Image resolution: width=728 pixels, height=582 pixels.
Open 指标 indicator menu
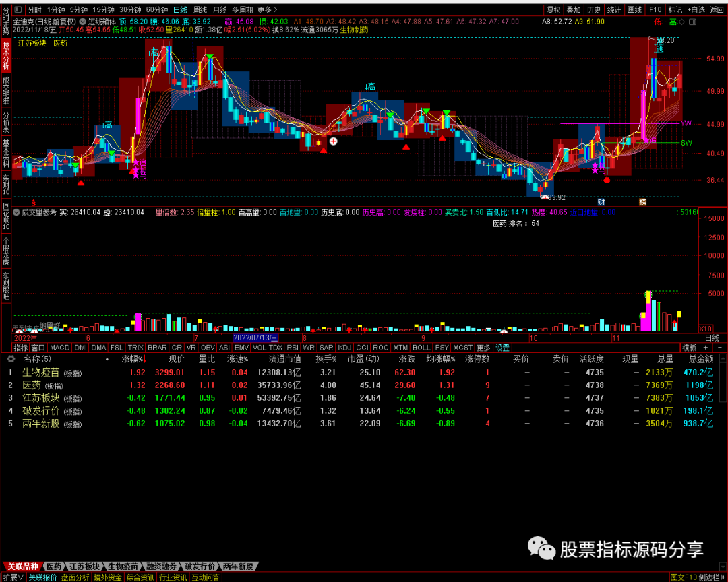(x=20, y=348)
